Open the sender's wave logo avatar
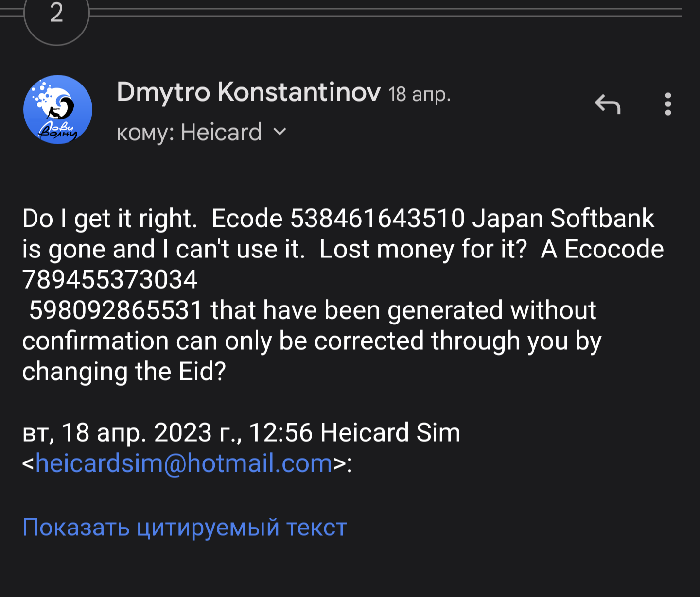Image resolution: width=700 pixels, height=597 pixels. (58, 109)
